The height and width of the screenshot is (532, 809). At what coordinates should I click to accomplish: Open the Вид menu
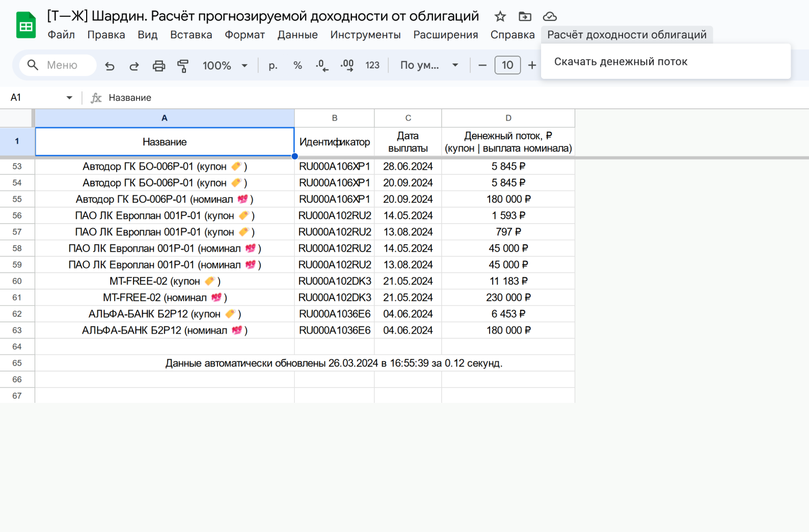pos(148,35)
